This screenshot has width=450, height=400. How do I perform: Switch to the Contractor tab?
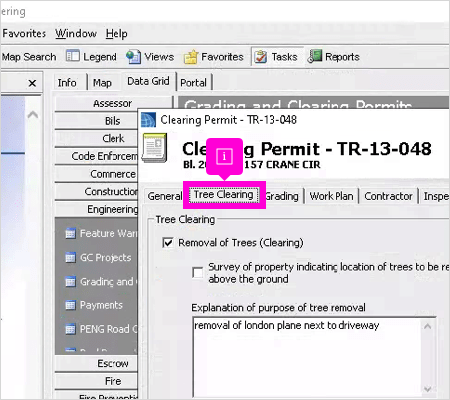tap(388, 196)
